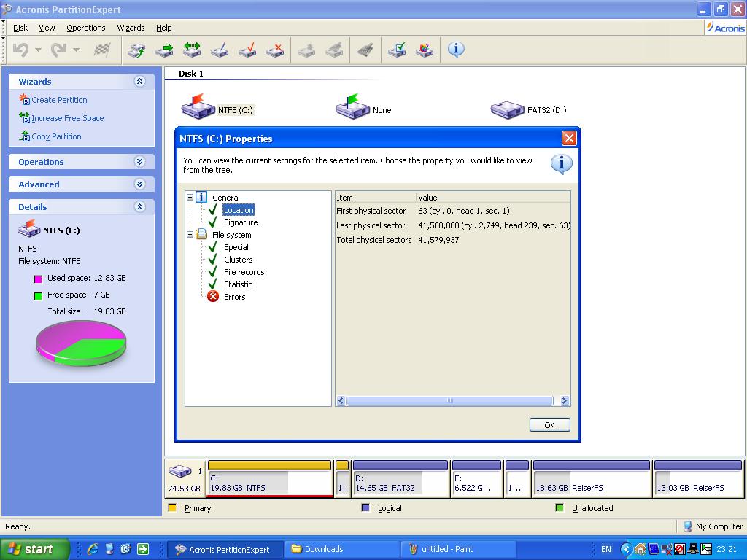Click the Undo arrow toolbar icon
Image resolution: width=747 pixels, height=560 pixels.
[20, 50]
